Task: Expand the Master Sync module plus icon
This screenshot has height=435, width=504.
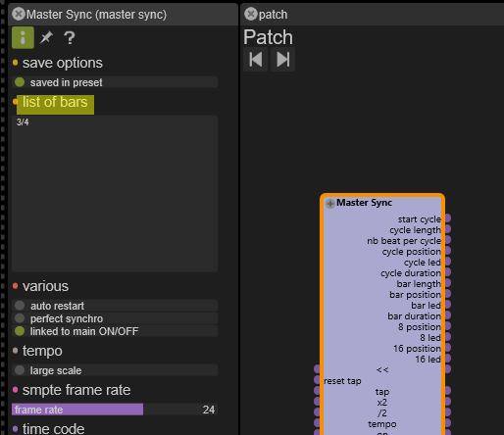Action: tap(330, 204)
